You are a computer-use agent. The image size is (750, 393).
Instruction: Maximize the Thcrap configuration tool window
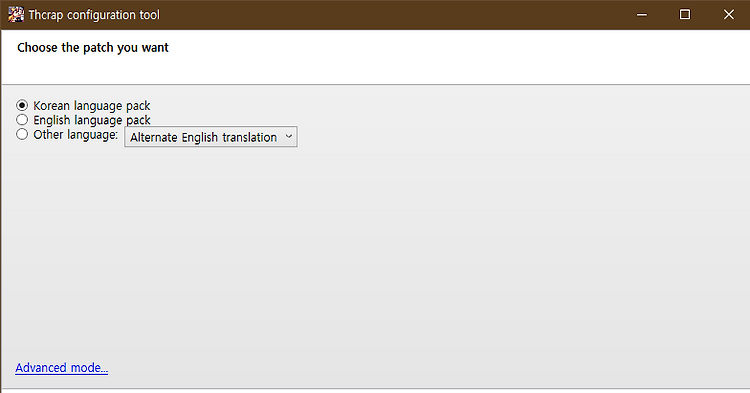click(x=685, y=15)
